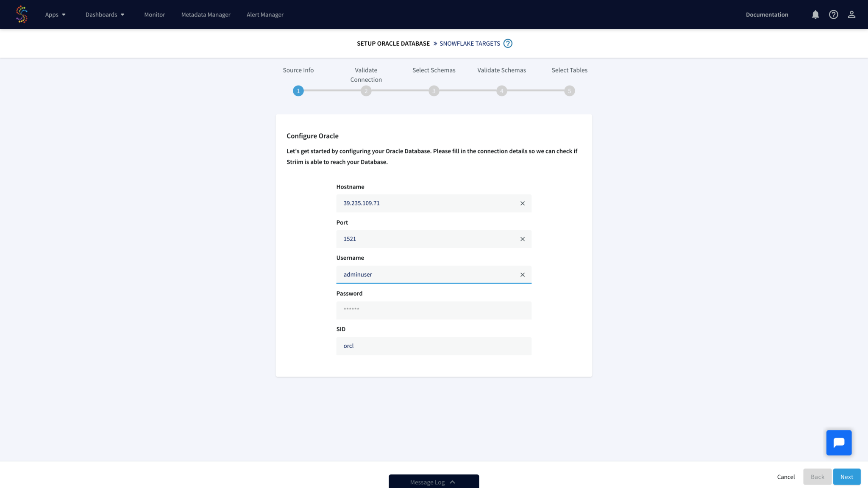868x488 pixels.
Task: Expand the Dashboards dropdown menu
Action: coord(105,14)
